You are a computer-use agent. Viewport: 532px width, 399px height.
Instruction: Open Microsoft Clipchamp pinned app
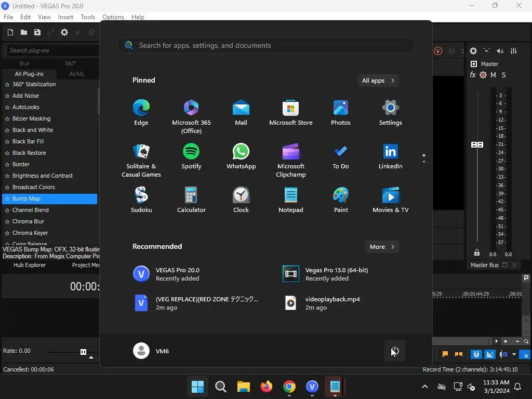click(x=291, y=161)
